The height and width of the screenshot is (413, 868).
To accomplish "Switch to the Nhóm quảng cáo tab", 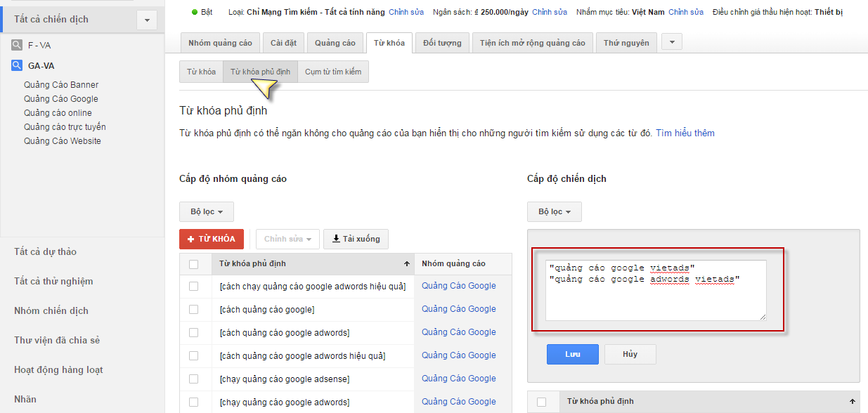I will [220, 43].
